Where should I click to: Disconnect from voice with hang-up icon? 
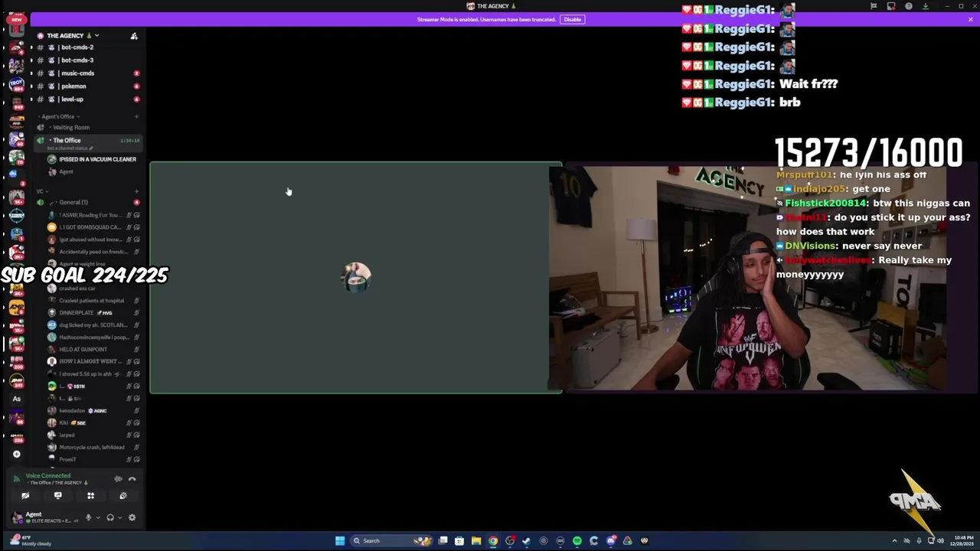pyautogui.click(x=132, y=479)
